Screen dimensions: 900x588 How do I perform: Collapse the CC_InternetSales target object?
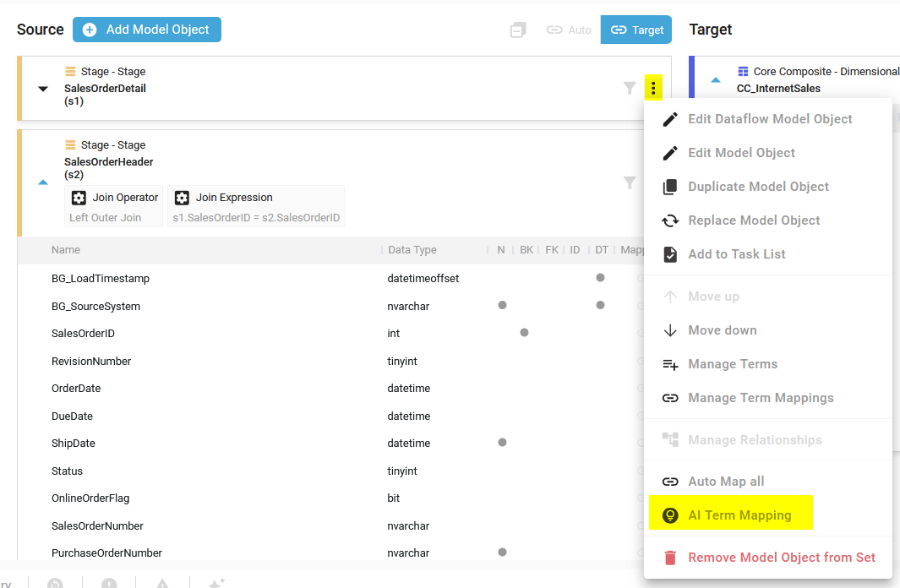click(x=716, y=80)
